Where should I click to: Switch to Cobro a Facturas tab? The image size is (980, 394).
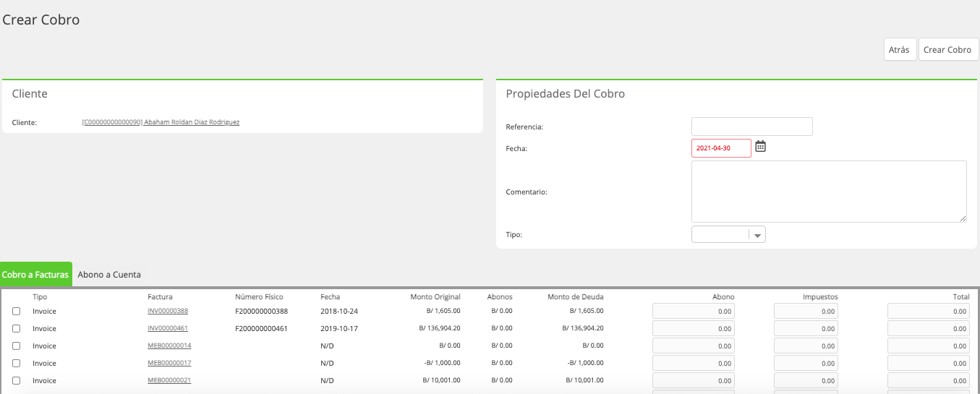pos(35,275)
